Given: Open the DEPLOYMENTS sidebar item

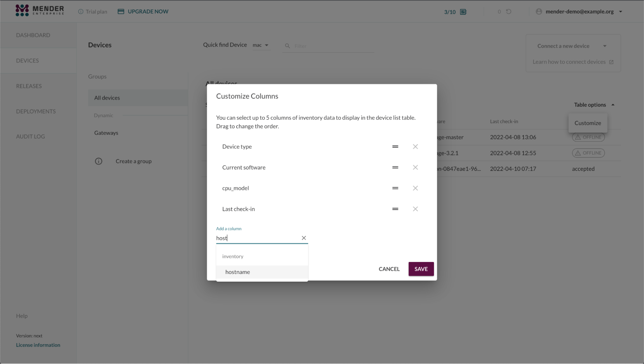Looking at the screenshot, I should (x=36, y=111).
